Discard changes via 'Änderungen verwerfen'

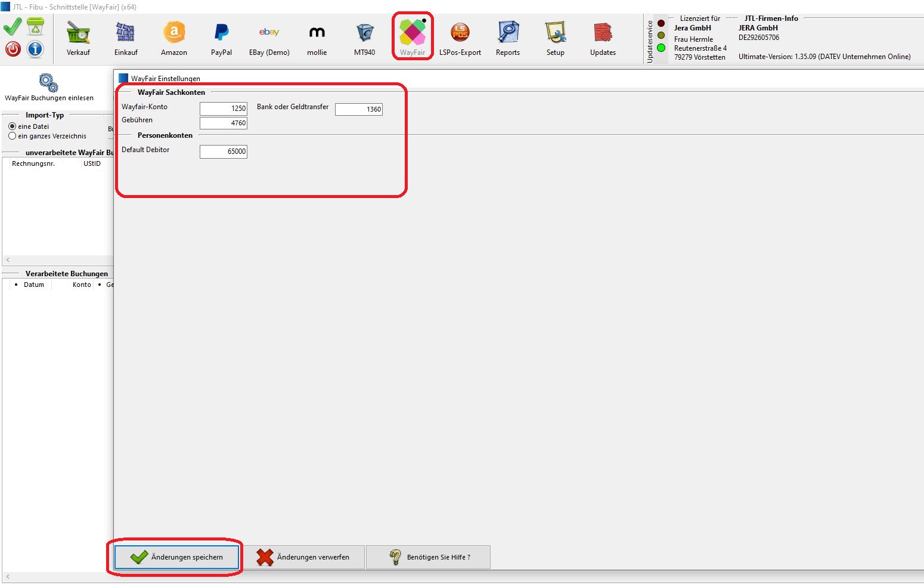(x=303, y=557)
